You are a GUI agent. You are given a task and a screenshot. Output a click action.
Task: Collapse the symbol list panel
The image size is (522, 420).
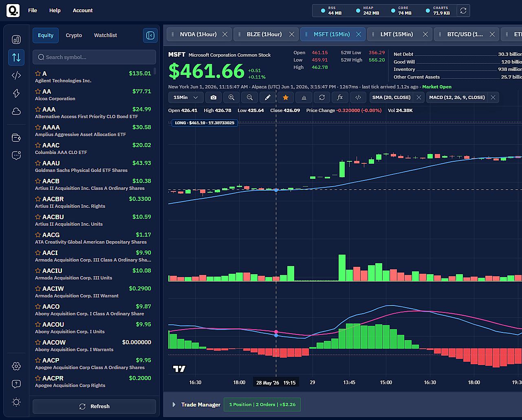click(150, 35)
